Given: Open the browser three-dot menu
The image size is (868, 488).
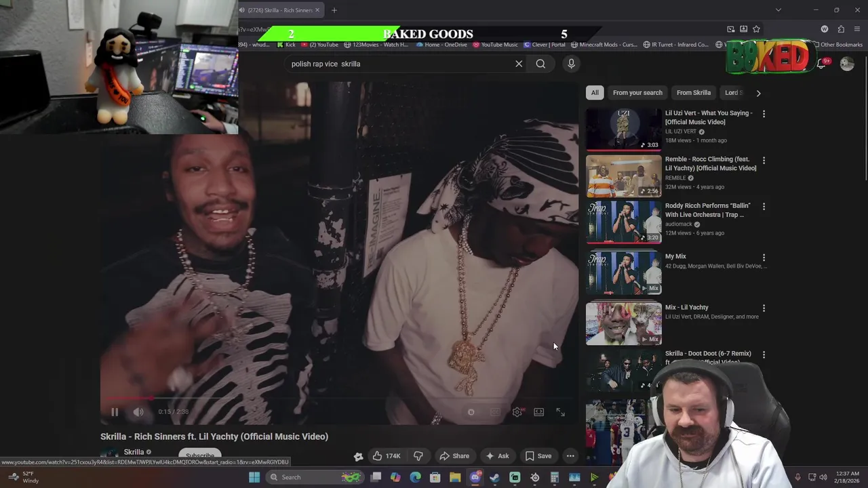Looking at the screenshot, I should [x=857, y=29].
